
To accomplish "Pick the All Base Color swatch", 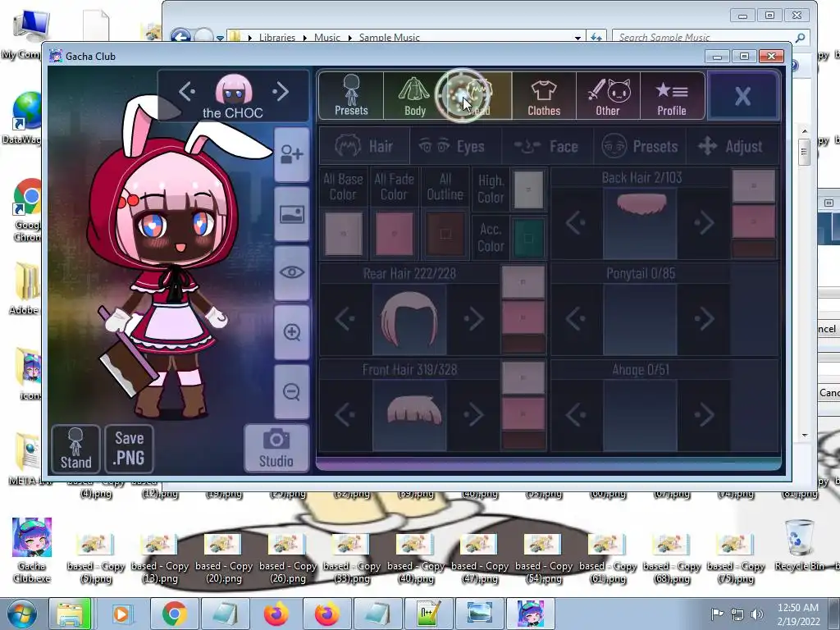I will pyautogui.click(x=344, y=234).
